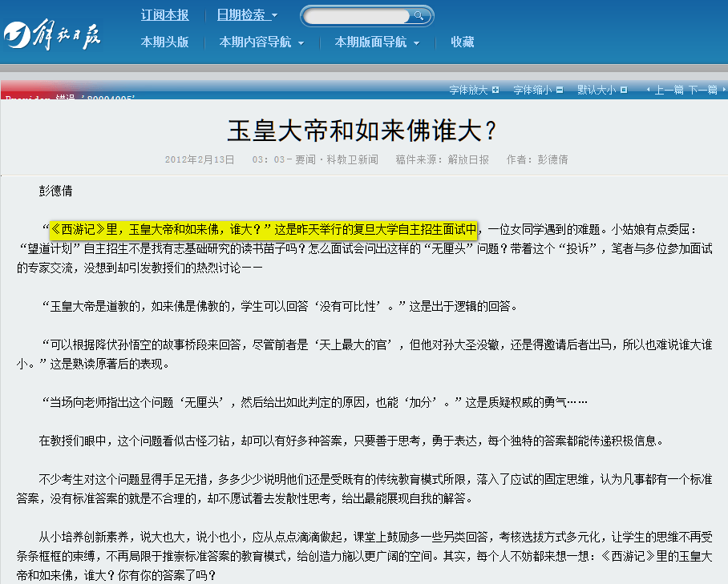Go to the next article 下一篇
Screen dimensions: 728x584
pos(702,90)
